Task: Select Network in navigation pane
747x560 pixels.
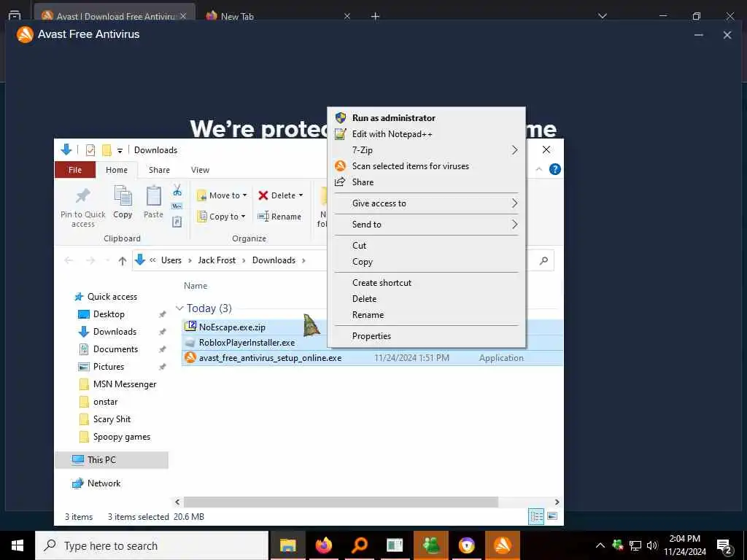Action: tap(104, 483)
